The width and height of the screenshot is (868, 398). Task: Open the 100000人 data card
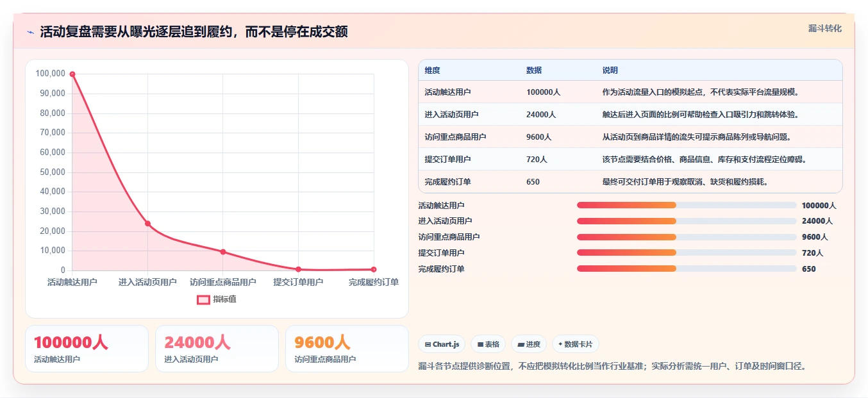87,349
